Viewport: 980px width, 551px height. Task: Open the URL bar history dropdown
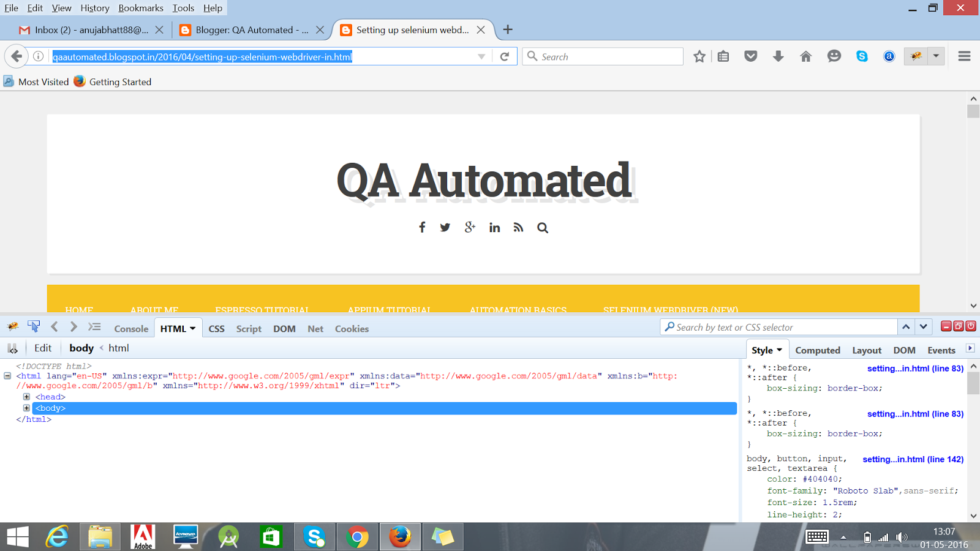pyautogui.click(x=481, y=57)
